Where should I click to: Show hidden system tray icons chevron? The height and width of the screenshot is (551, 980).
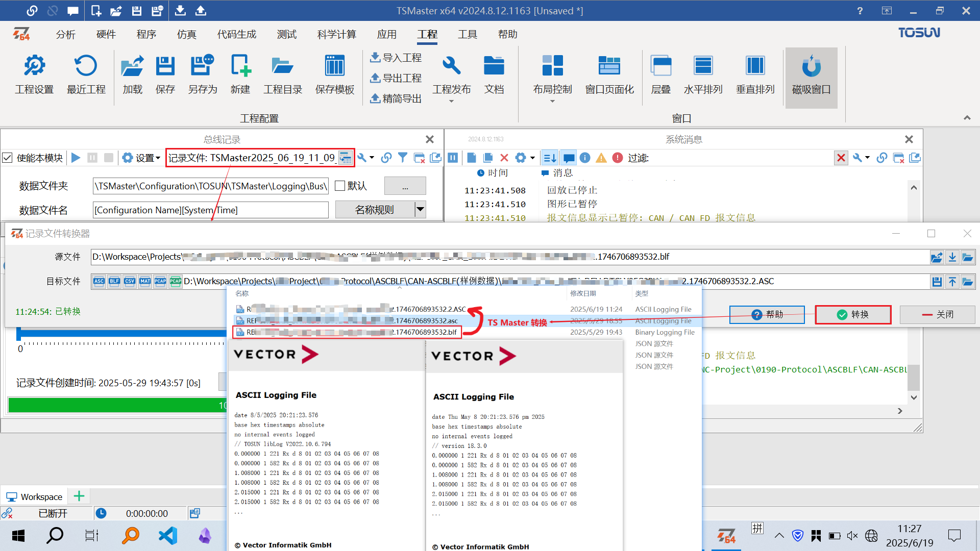(x=779, y=536)
